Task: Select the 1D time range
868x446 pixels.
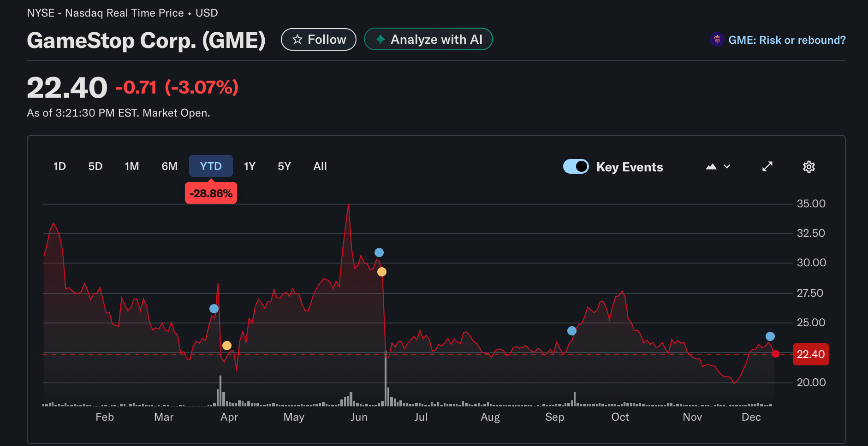Action: coord(59,166)
